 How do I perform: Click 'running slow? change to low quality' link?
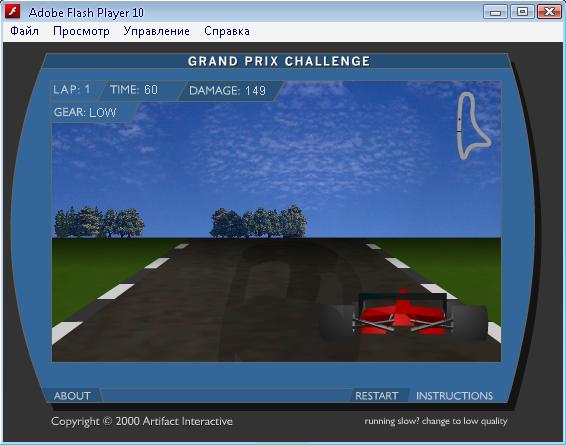click(436, 421)
